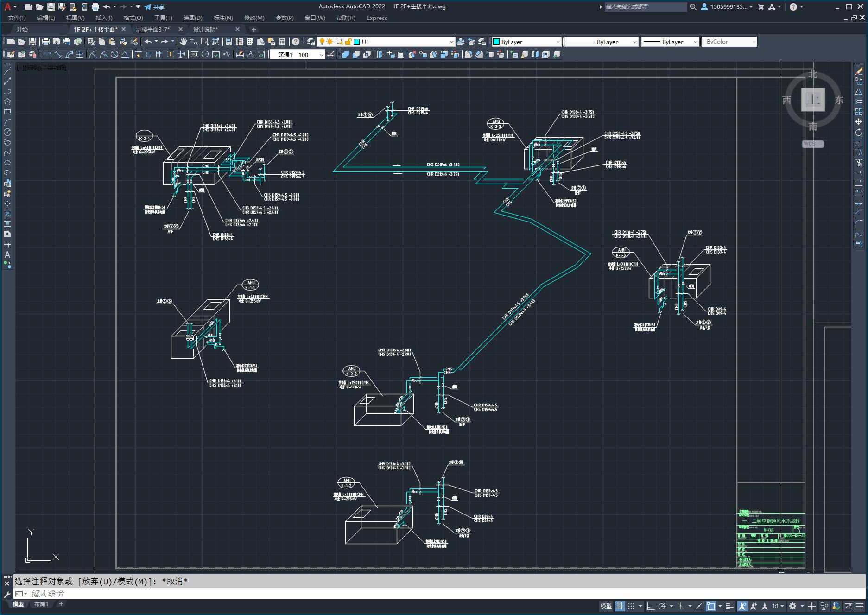Toggle grid display in status bar
Screen dimensions: 868x615
620,606
